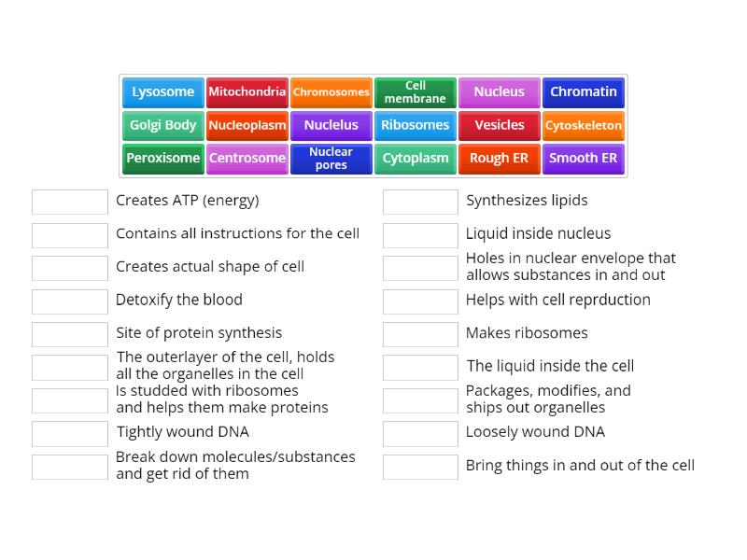Click the Rough ER tile
Viewport: 747px width, 560px height.
499,159
